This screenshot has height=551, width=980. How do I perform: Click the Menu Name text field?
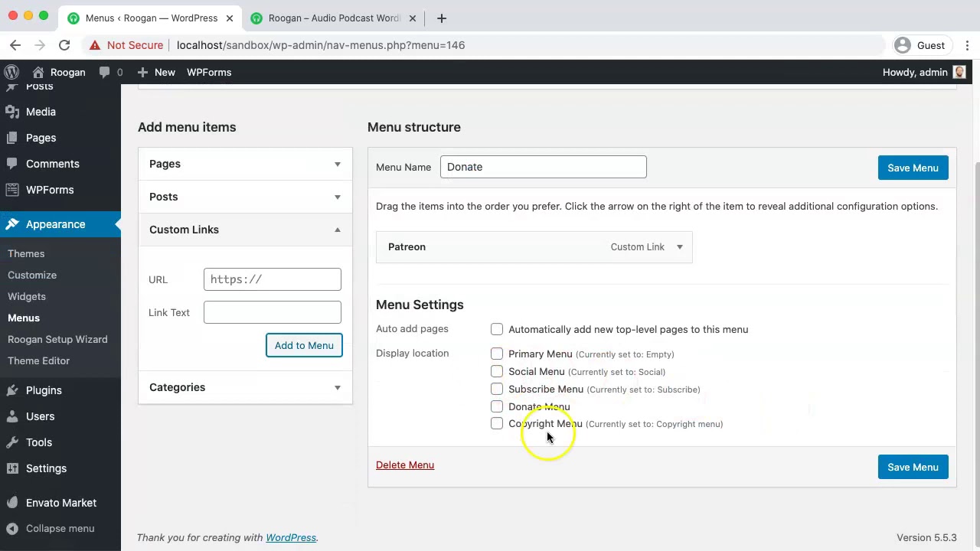pyautogui.click(x=544, y=167)
